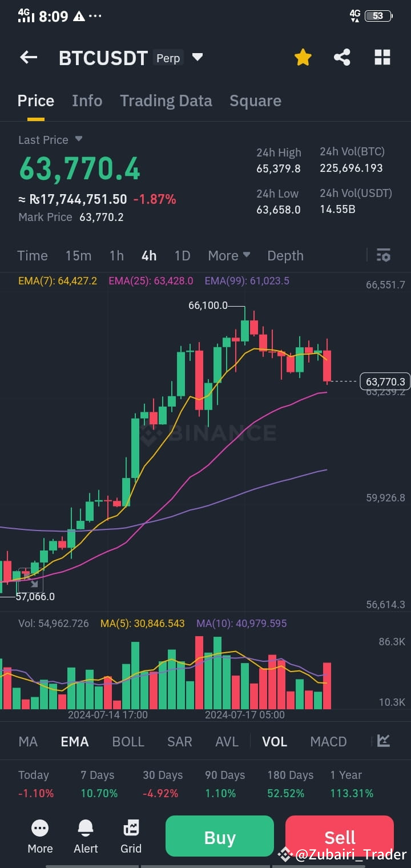Tap the green Buy button

click(x=219, y=836)
